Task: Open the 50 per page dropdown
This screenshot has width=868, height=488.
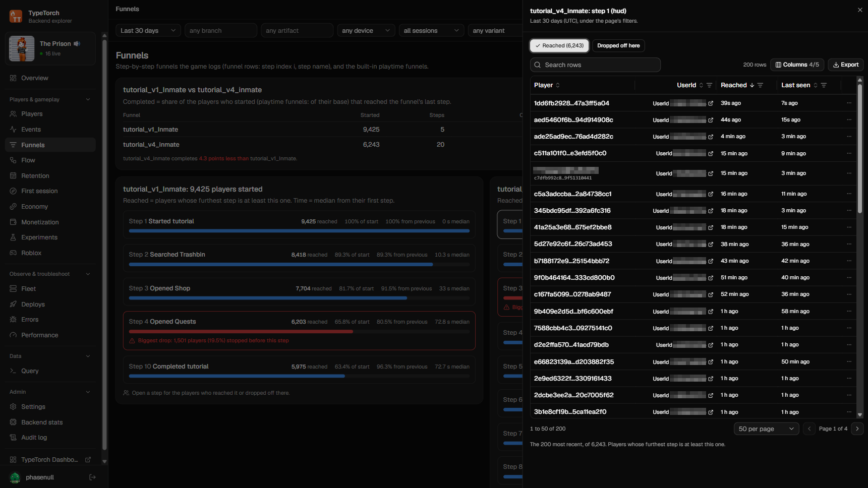Action: [x=766, y=429]
